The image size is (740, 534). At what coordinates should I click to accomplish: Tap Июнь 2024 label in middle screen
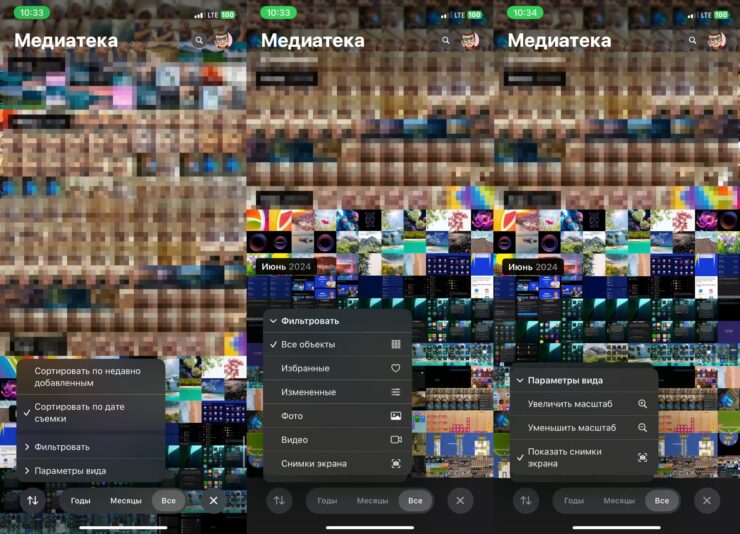[x=286, y=267]
